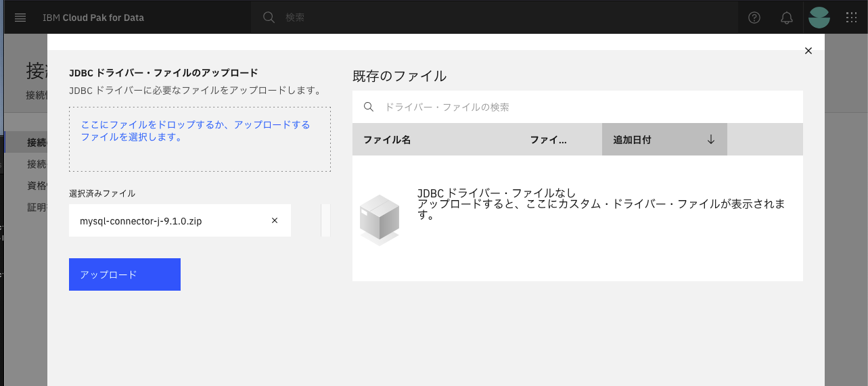
Task: Click the search magnifier in the top bar
Action: pos(269,18)
